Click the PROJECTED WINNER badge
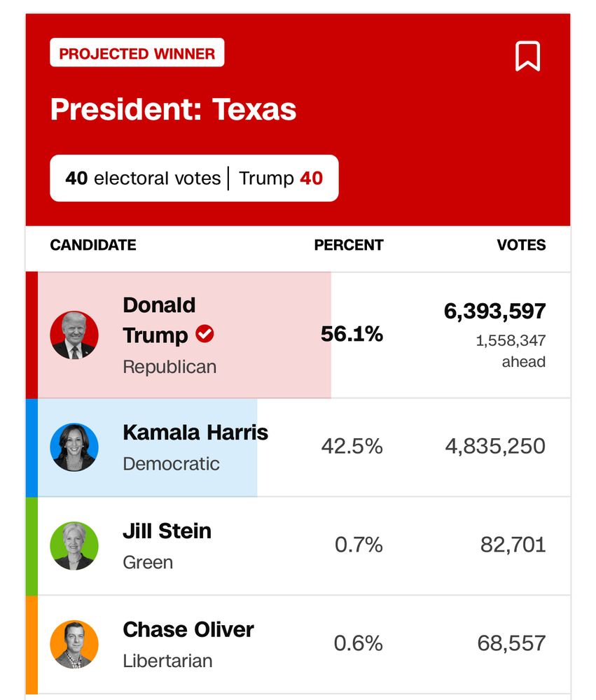The width and height of the screenshot is (596, 700). 137,53
